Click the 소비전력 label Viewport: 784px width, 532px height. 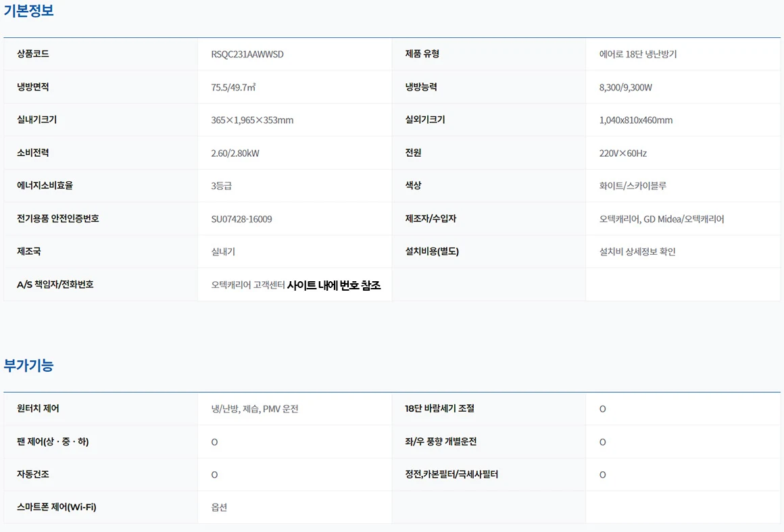click(33, 153)
